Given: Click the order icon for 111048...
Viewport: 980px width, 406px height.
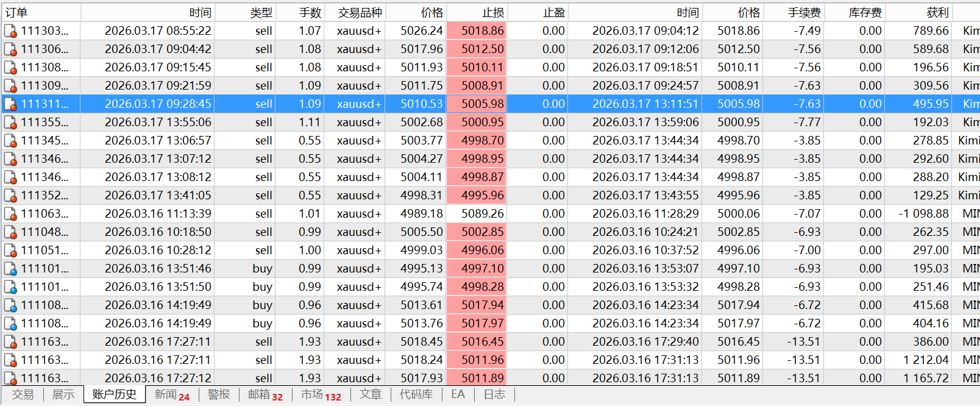Looking at the screenshot, I should 10,232.
